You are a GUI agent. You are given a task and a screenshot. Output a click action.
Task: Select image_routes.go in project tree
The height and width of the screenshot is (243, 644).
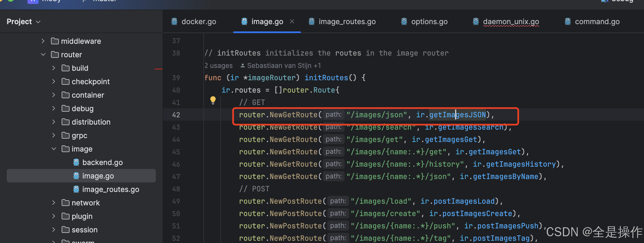81,189
